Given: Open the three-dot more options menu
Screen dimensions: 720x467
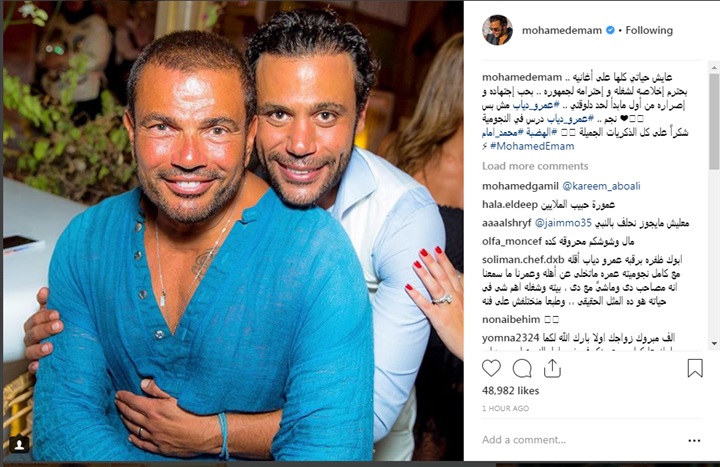Looking at the screenshot, I should click(694, 440).
